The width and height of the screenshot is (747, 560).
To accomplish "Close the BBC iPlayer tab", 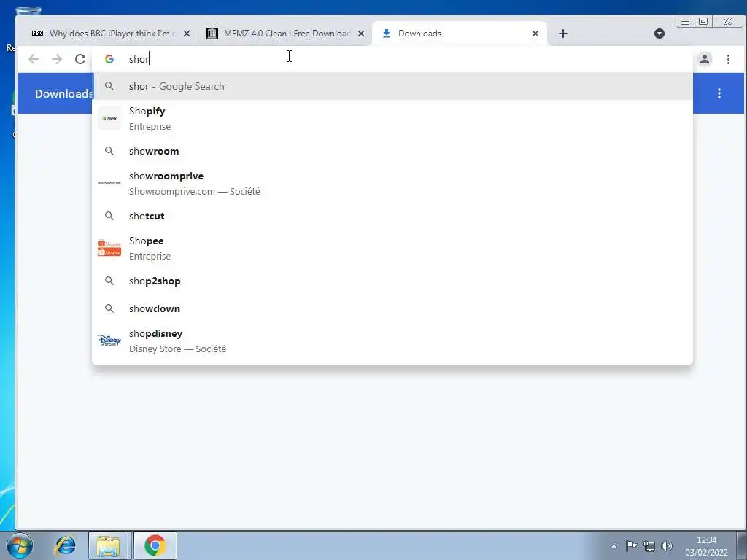I will click(x=187, y=34).
